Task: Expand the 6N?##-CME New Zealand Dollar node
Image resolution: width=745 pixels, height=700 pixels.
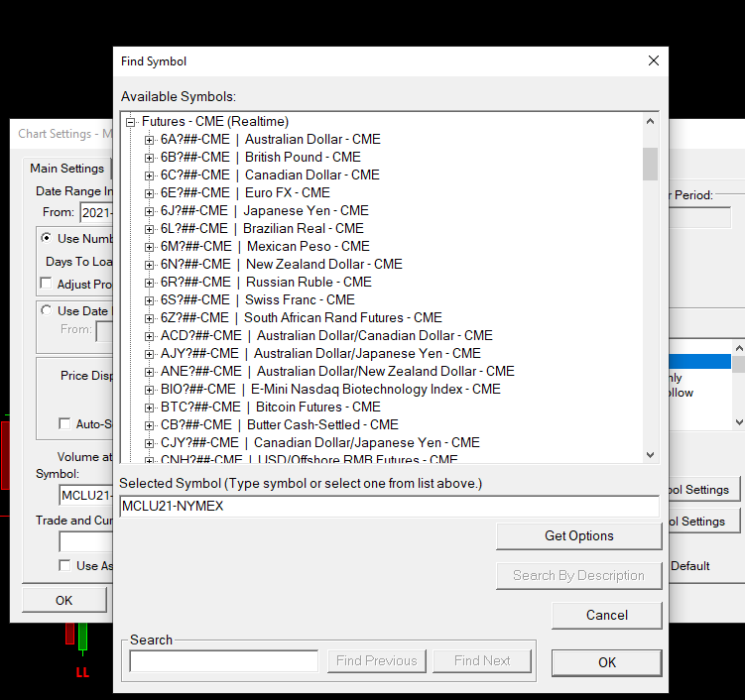Action: pos(149,265)
